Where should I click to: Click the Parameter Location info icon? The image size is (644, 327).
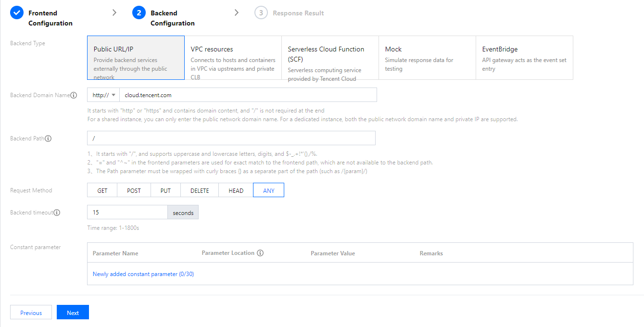tap(260, 253)
